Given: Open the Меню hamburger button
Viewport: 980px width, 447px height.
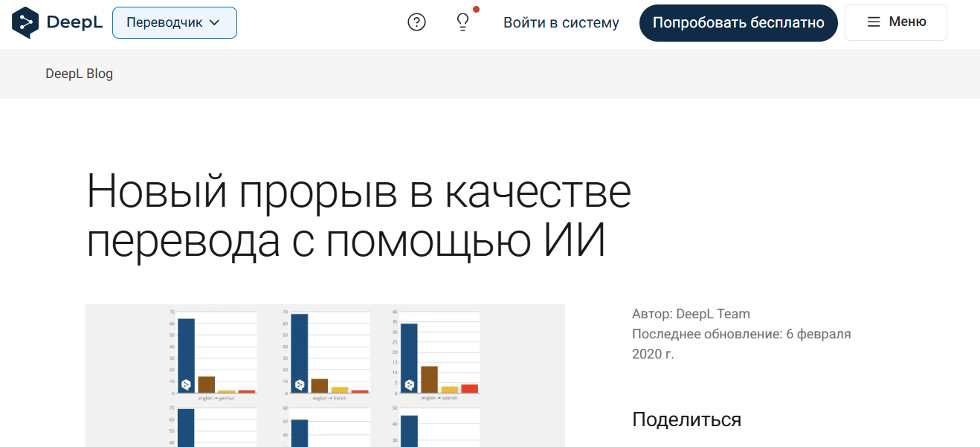Looking at the screenshot, I should click(896, 22).
